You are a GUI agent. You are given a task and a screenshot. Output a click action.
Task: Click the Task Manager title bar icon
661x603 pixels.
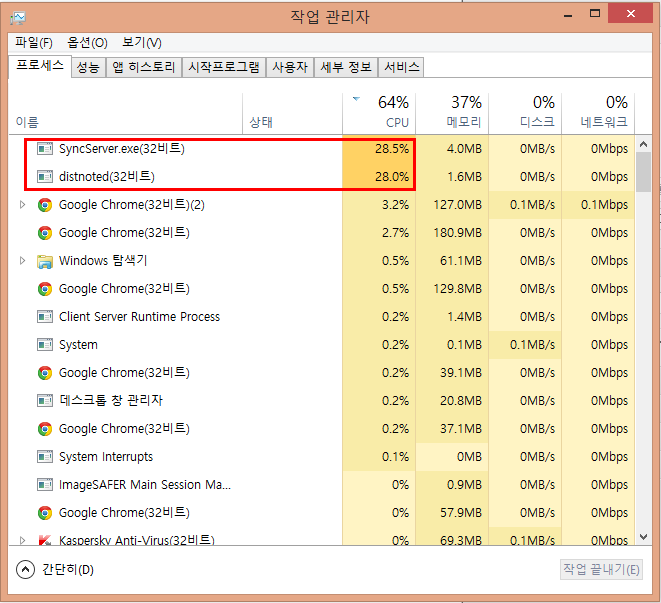[x=18, y=17]
